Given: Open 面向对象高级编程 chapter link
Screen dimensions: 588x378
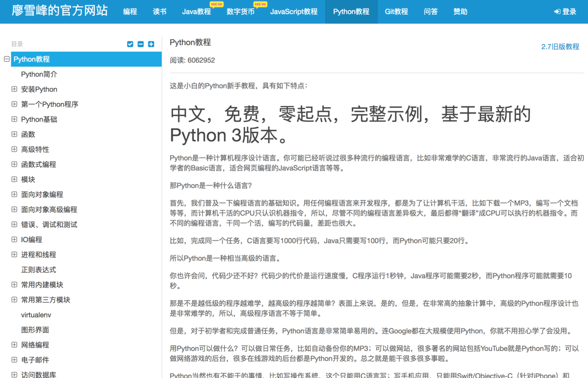Looking at the screenshot, I should click(x=49, y=209).
